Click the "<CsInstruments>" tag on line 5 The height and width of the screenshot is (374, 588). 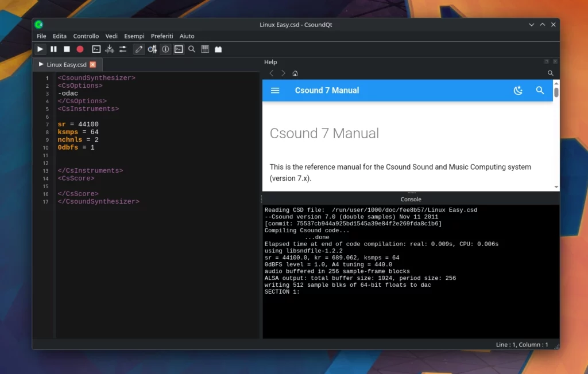pos(88,108)
